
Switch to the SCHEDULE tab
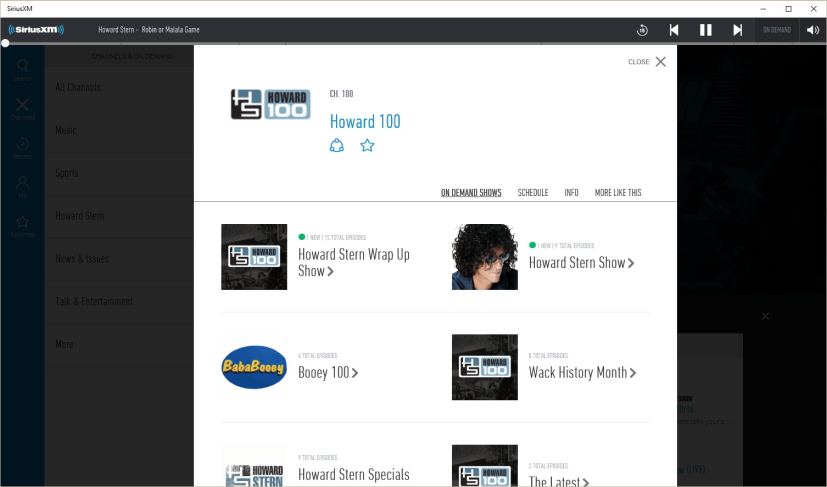point(533,193)
